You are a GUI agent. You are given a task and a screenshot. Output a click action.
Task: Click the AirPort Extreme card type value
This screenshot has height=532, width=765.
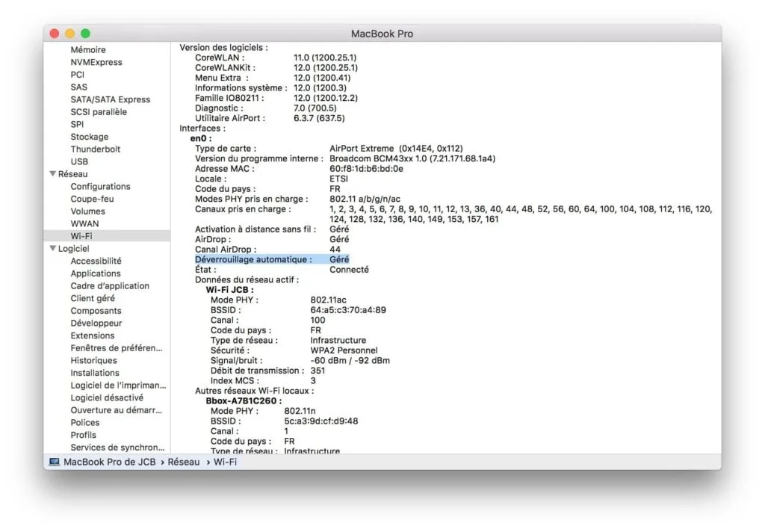[x=396, y=149]
